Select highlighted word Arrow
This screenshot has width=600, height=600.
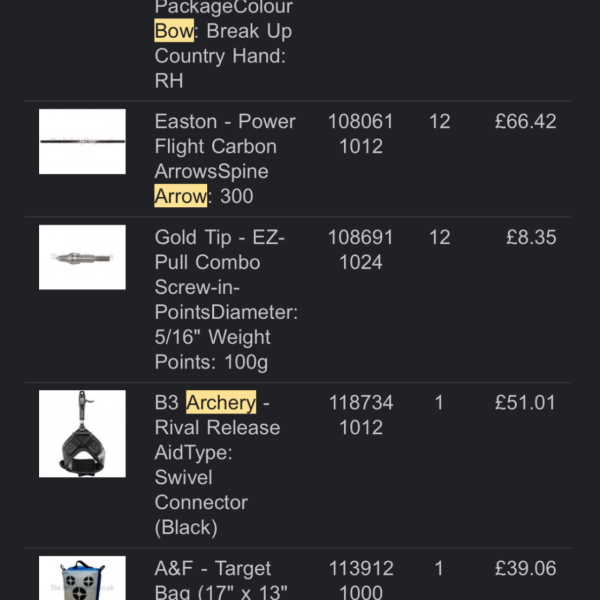point(181,196)
